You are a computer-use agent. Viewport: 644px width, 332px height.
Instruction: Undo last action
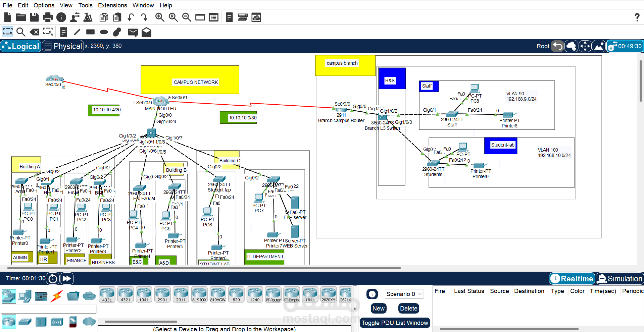pyautogui.click(x=131, y=17)
